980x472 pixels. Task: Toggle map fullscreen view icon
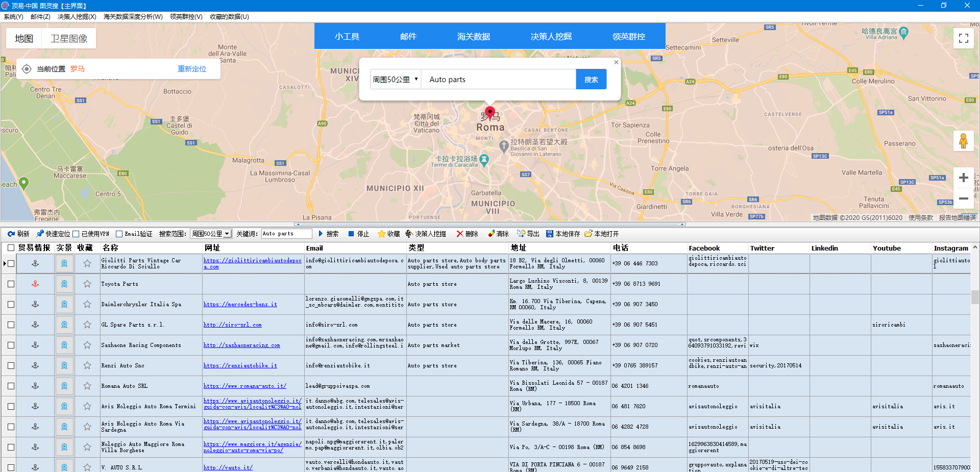(964, 38)
